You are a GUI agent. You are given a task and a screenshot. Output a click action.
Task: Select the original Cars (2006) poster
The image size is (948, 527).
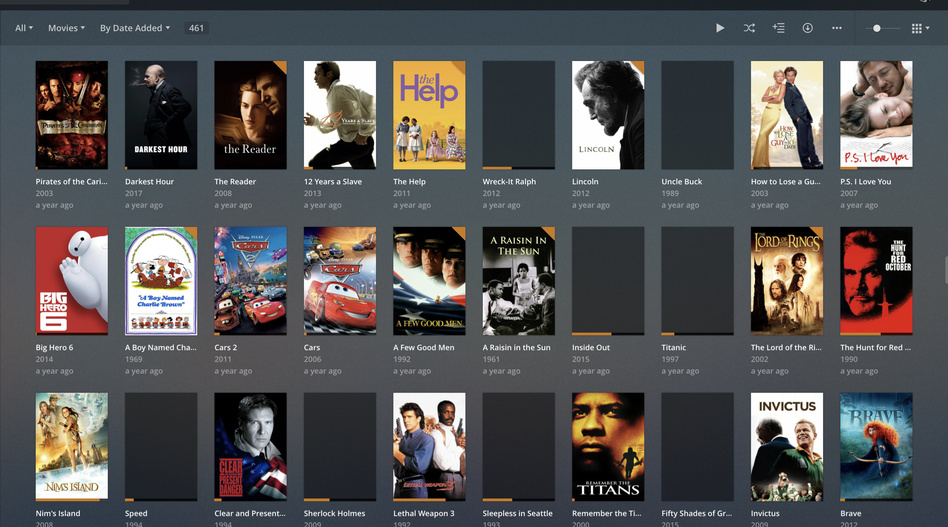340,281
